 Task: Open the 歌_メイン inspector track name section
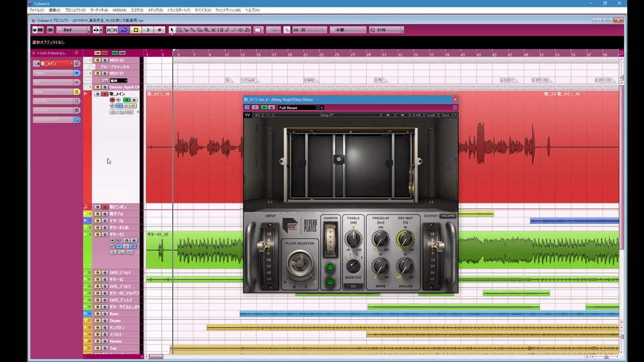56,64
